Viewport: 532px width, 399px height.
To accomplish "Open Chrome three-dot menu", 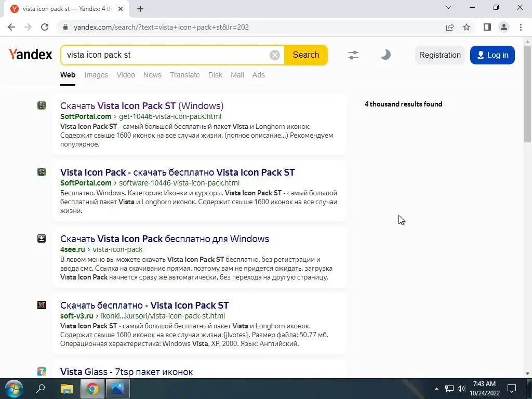I will (521, 27).
